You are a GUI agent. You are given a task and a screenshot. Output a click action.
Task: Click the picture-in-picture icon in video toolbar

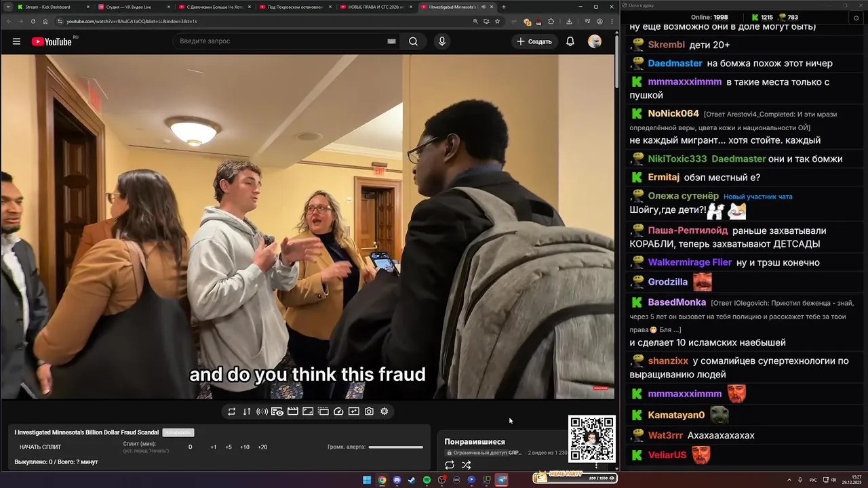[x=308, y=411]
